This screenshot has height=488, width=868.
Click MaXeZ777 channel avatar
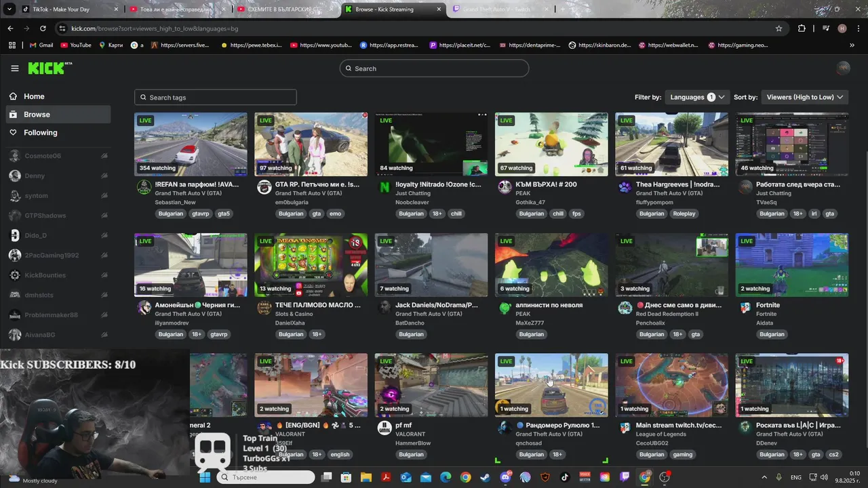click(x=505, y=308)
